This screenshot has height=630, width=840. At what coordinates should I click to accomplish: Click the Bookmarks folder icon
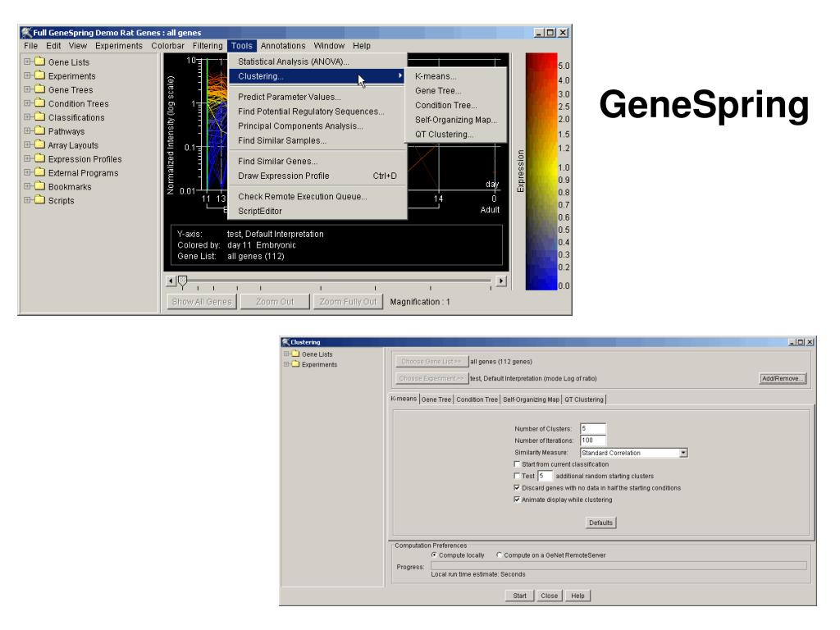tap(39, 186)
